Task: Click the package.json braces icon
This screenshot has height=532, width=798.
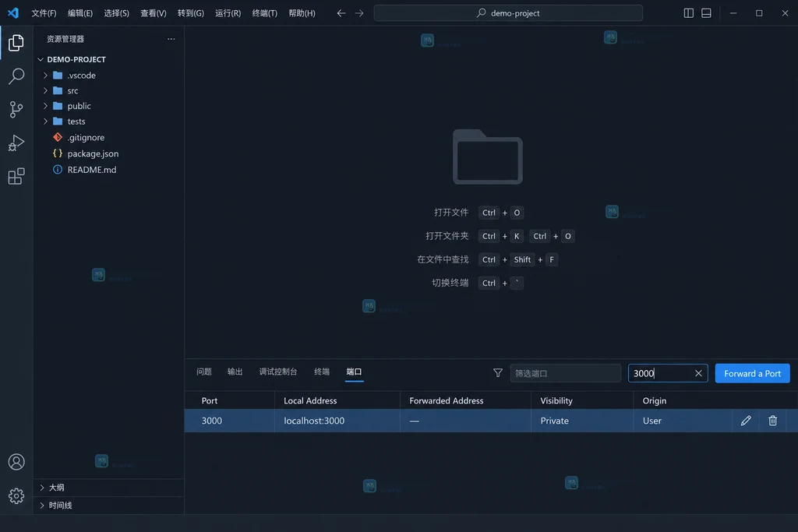Action: point(58,153)
